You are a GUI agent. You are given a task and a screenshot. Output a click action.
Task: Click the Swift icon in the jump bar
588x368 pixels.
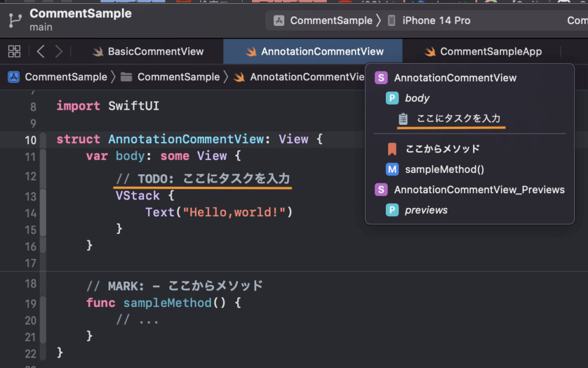click(x=239, y=77)
